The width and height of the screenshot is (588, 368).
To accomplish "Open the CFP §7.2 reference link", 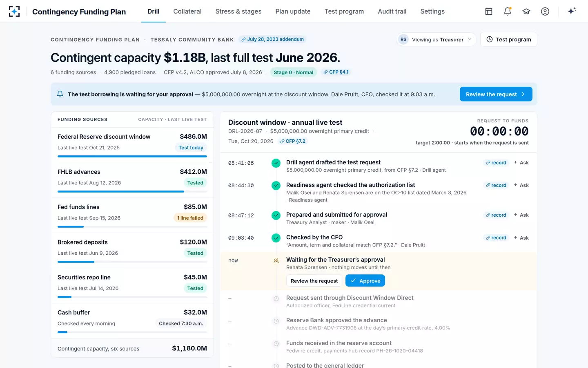I will pos(292,141).
